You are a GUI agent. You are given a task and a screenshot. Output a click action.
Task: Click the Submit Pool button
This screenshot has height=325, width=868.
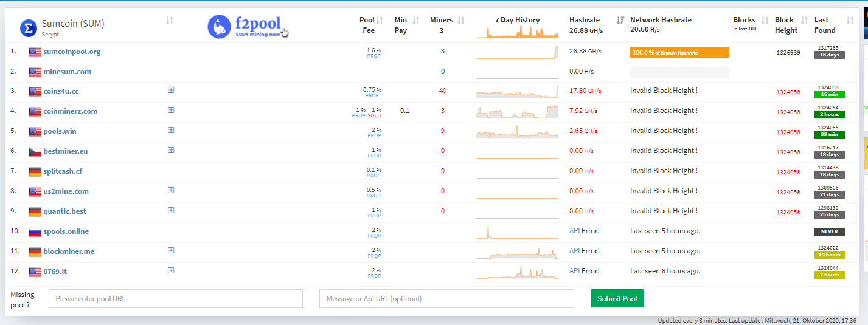(617, 298)
